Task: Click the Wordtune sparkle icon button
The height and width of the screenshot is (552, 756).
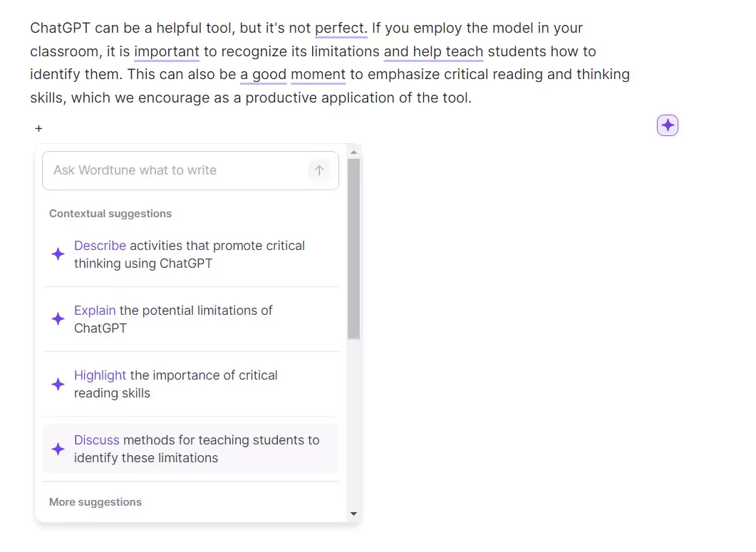Action: pyautogui.click(x=667, y=125)
